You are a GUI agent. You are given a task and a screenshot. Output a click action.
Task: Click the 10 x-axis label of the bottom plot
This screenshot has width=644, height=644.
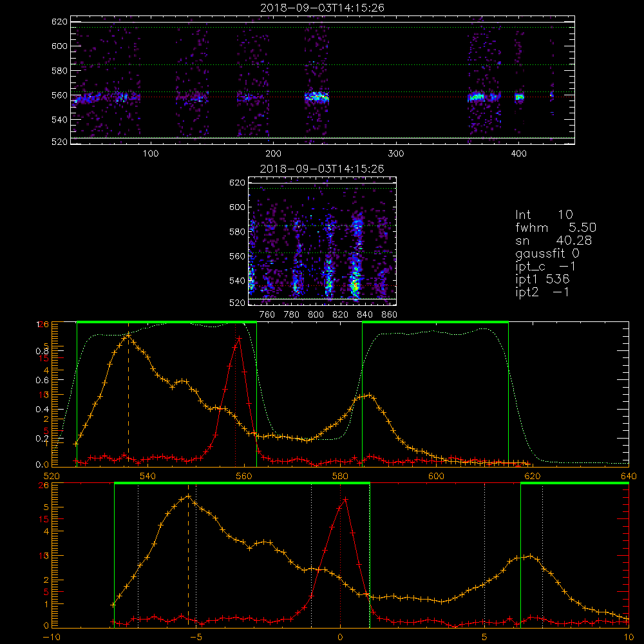tap(629, 638)
